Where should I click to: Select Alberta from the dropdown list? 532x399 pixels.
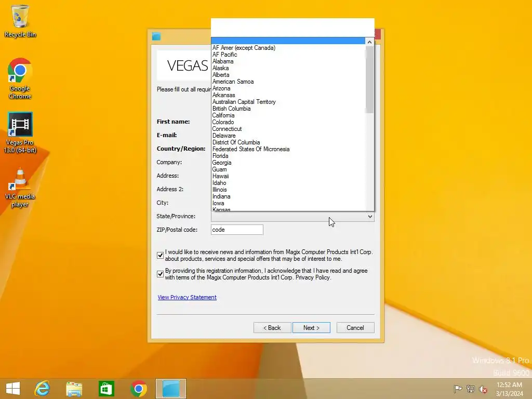point(288,75)
